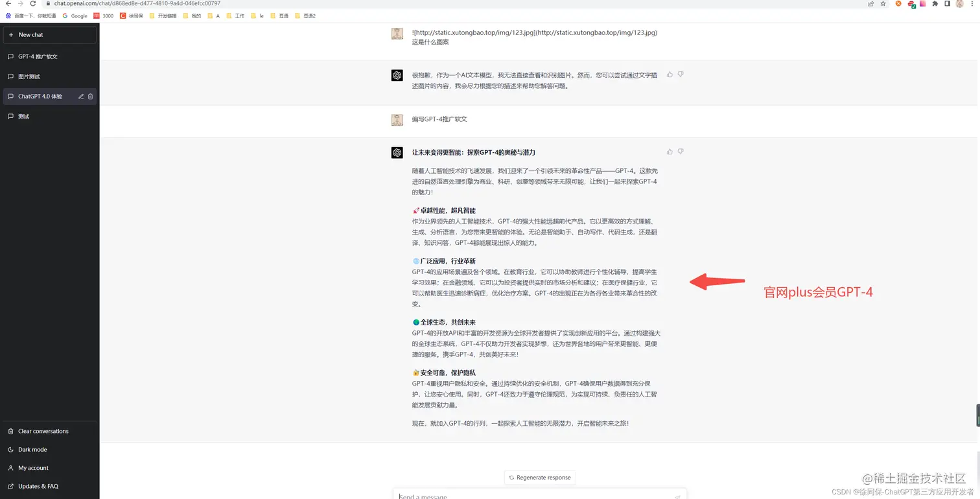Open Updates & FAQ link
The height and width of the screenshot is (499, 980).
(x=50, y=486)
